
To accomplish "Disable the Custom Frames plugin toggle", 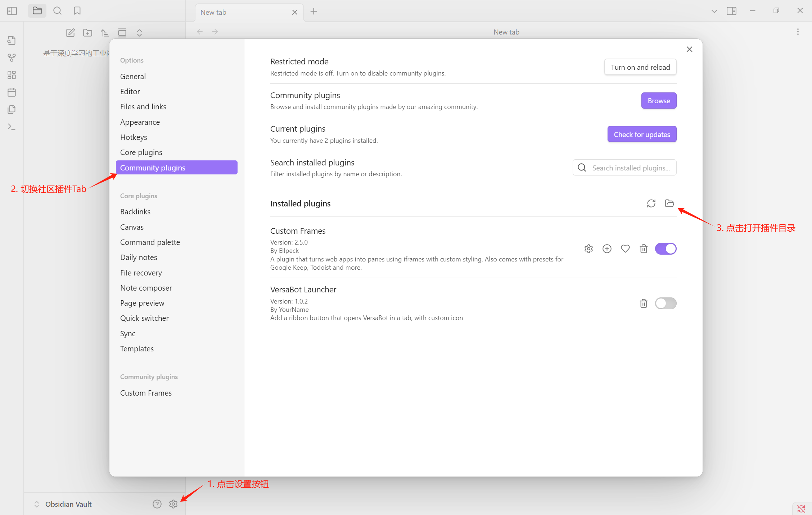I will 665,249.
